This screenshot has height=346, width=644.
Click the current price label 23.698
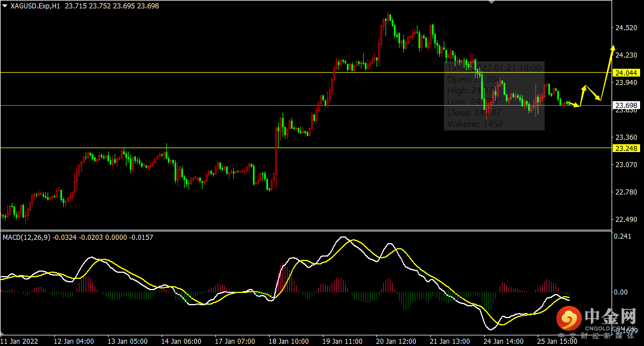[x=626, y=106]
